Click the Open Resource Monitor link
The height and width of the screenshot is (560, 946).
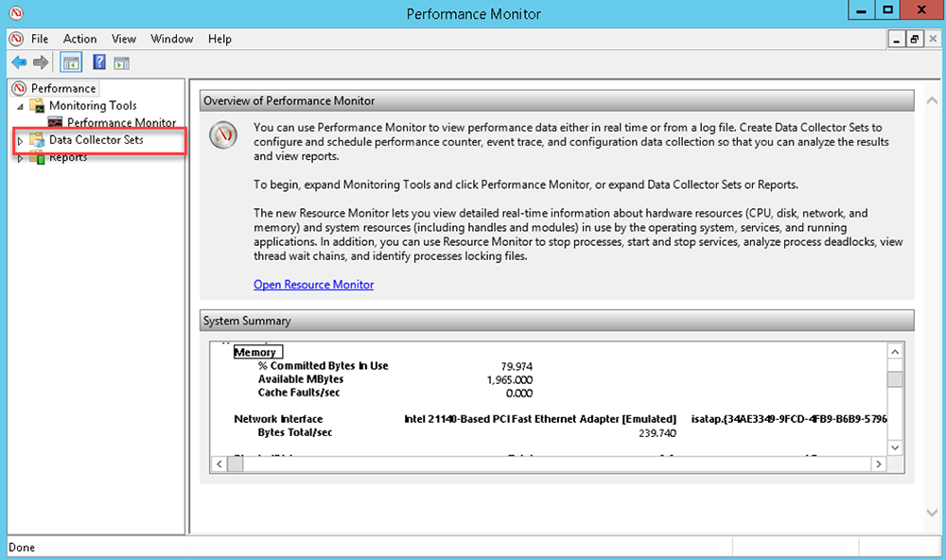[x=313, y=285]
